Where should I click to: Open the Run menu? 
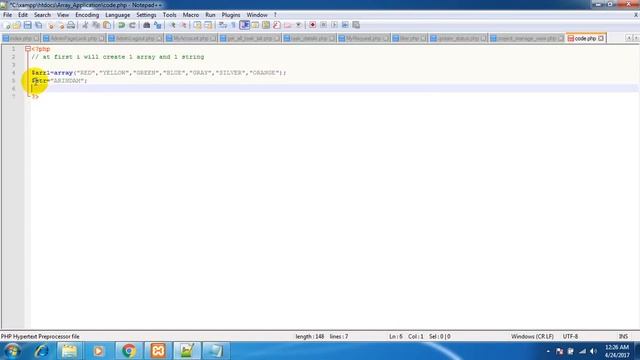coord(210,15)
